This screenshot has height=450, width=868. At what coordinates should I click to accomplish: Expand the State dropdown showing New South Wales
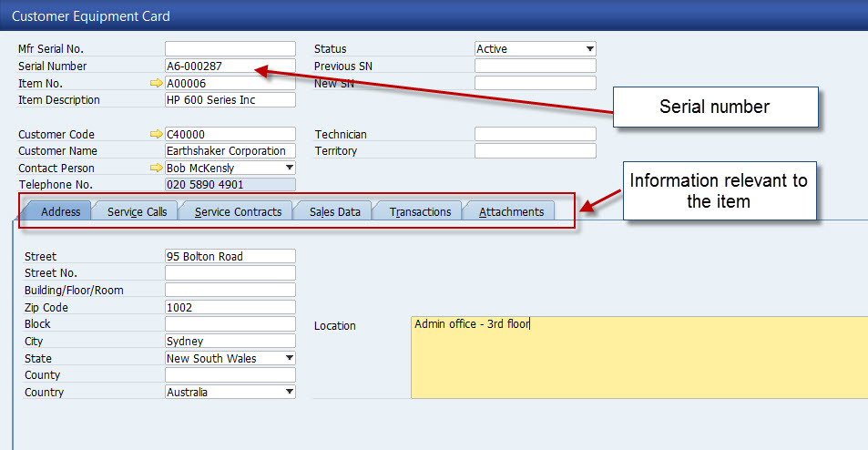(290, 359)
